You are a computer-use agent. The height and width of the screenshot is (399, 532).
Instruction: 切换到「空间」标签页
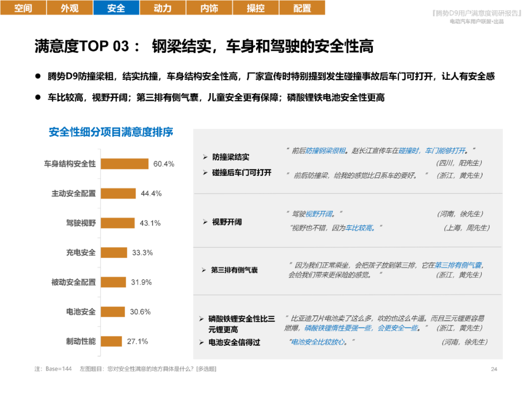click(x=23, y=8)
